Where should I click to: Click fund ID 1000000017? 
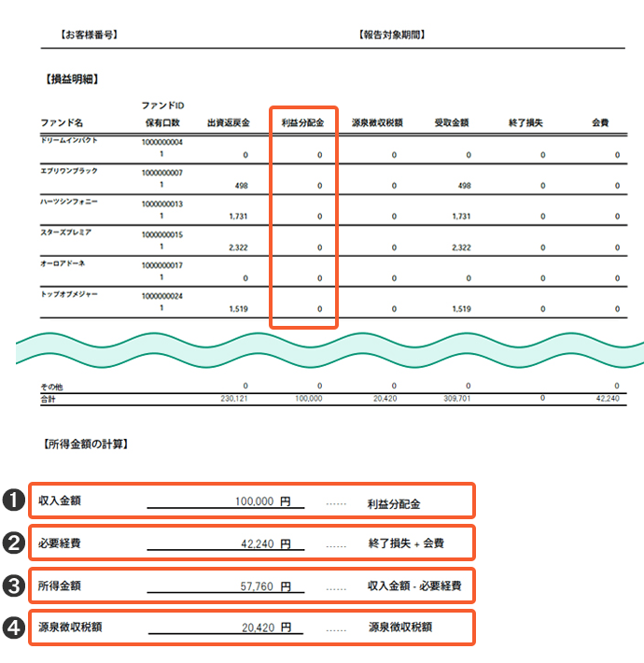click(x=162, y=265)
